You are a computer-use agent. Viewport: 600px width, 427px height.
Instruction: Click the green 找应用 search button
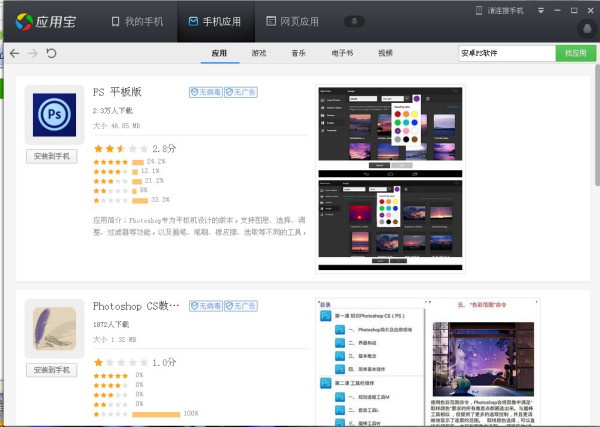pyautogui.click(x=576, y=53)
